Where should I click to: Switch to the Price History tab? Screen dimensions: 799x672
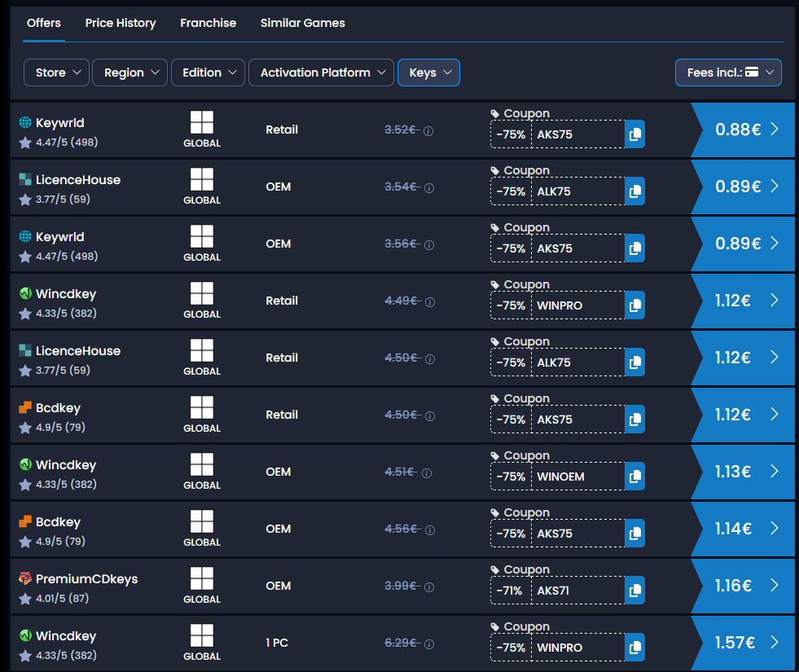point(121,23)
